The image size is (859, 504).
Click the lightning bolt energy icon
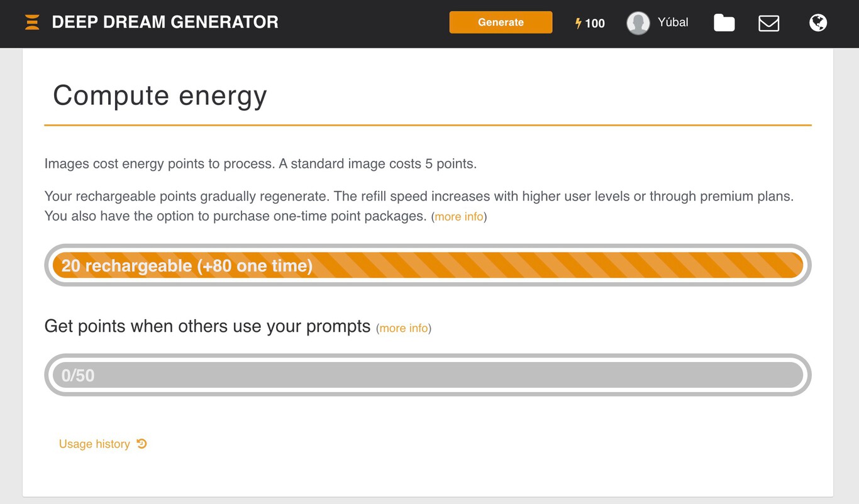tap(579, 23)
